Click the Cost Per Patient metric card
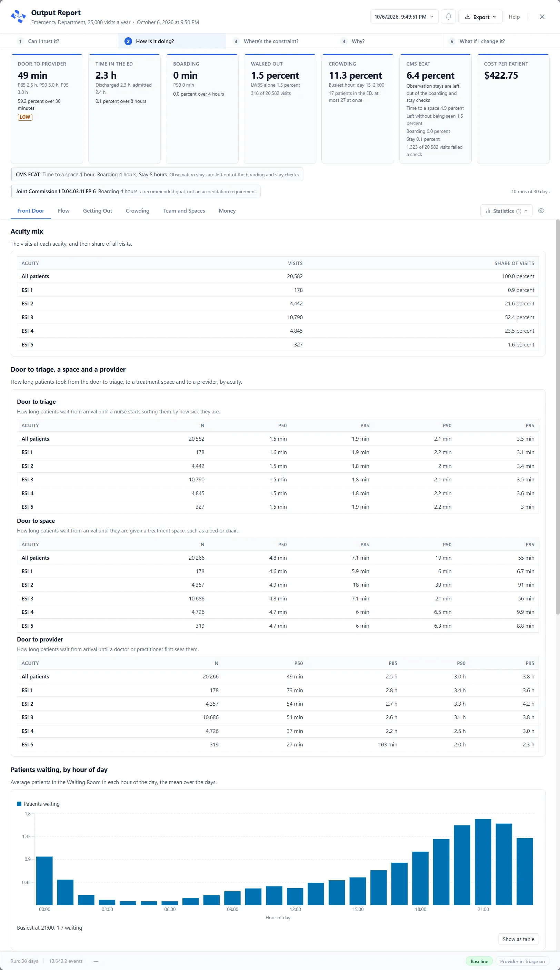Viewport: 560px width, 970px height. point(513,109)
